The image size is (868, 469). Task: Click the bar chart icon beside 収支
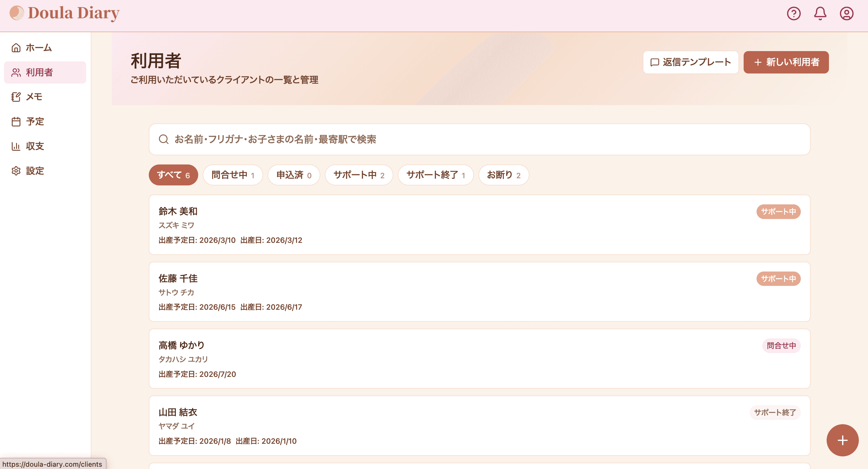[x=16, y=146]
